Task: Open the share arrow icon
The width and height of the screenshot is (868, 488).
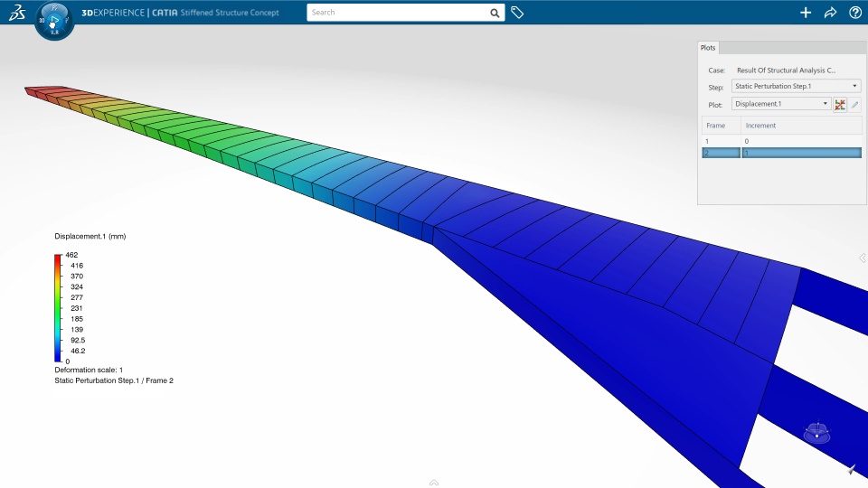Action: point(830,12)
